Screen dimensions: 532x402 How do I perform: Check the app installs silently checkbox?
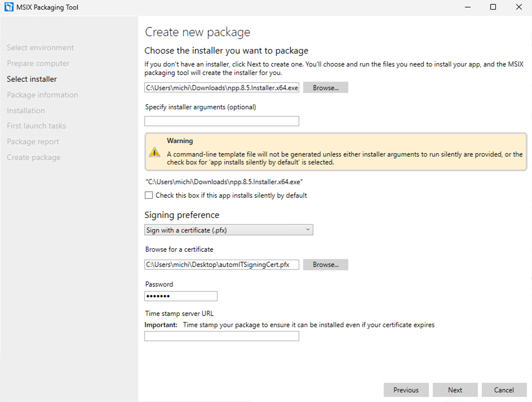point(149,195)
